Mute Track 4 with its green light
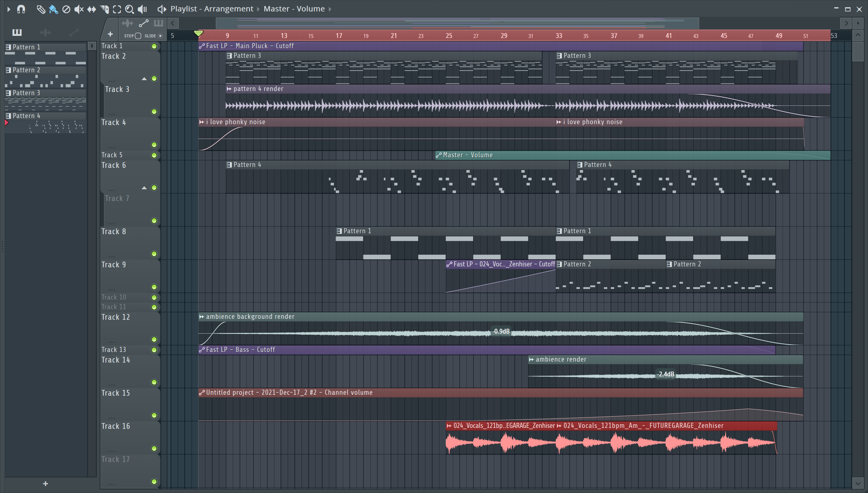This screenshot has width=868, height=493. click(154, 145)
